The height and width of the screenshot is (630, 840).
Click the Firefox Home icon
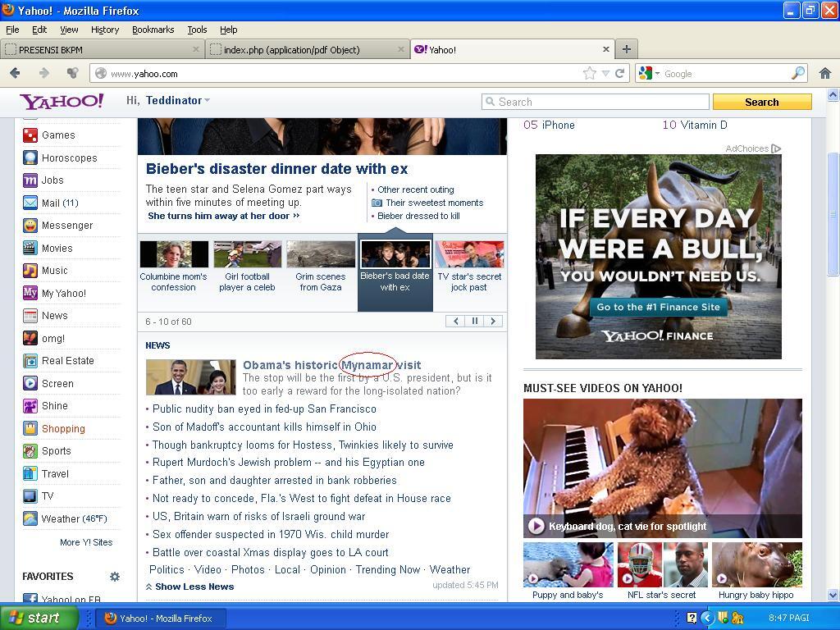click(825, 73)
